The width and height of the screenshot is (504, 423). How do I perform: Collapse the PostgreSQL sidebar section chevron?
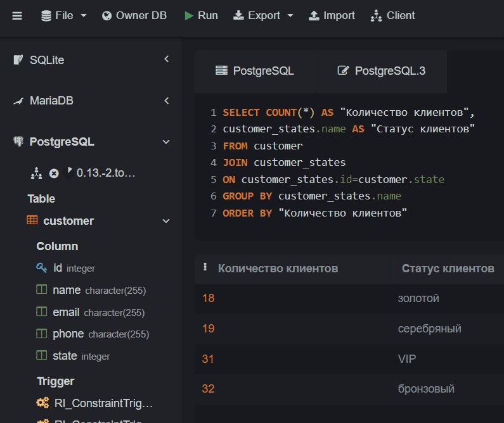pyautogui.click(x=166, y=142)
